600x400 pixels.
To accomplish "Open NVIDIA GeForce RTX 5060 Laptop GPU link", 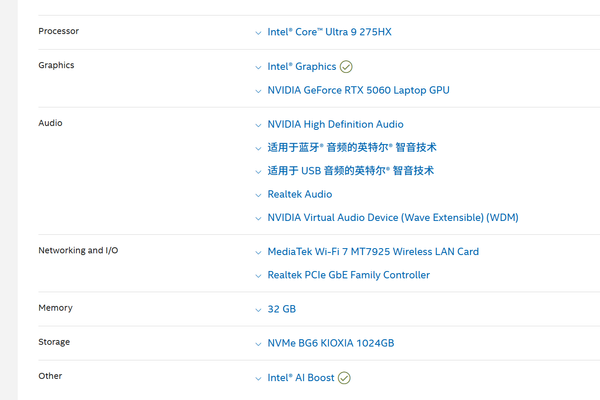I will tap(358, 90).
